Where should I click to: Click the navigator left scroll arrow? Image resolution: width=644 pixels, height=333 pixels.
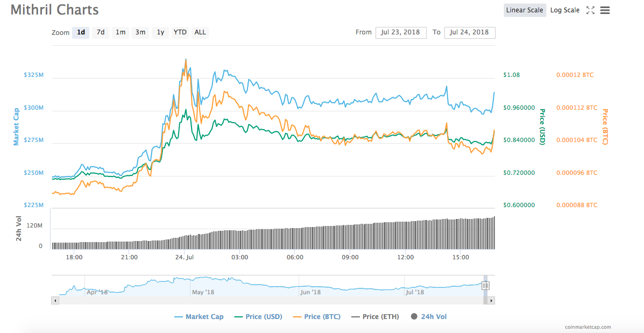[x=55, y=301]
